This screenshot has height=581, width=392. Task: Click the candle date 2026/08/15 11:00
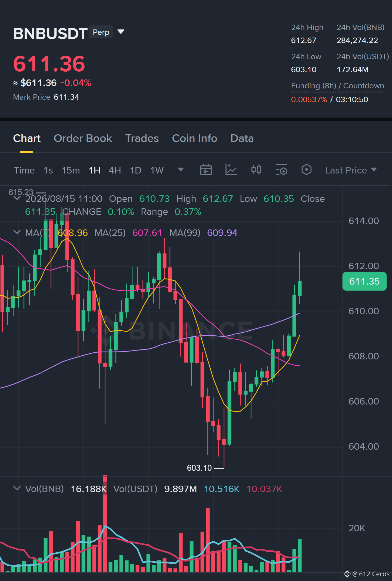pos(64,199)
